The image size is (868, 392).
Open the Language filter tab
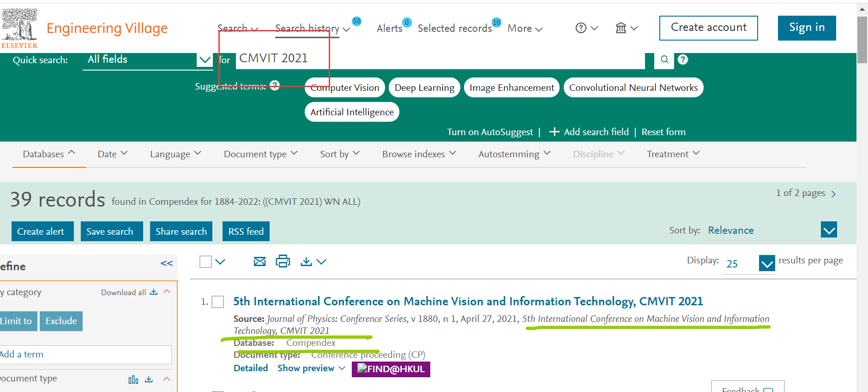[x=175, y=154]
